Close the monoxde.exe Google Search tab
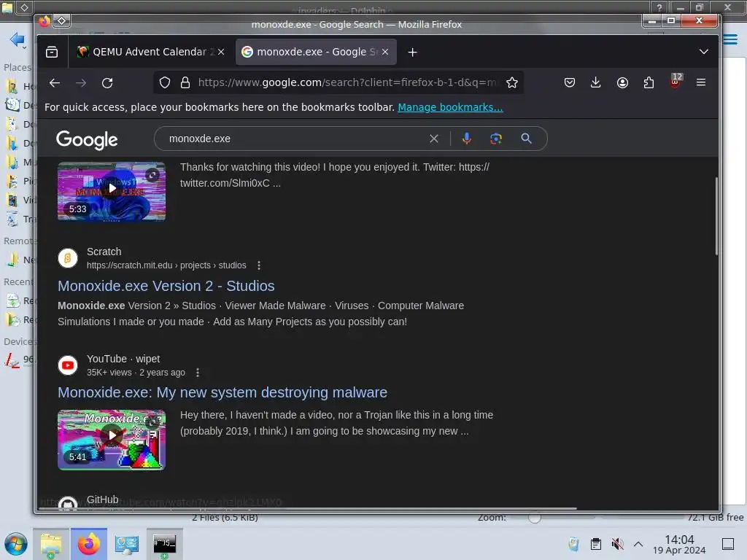 tap(385, 52)
